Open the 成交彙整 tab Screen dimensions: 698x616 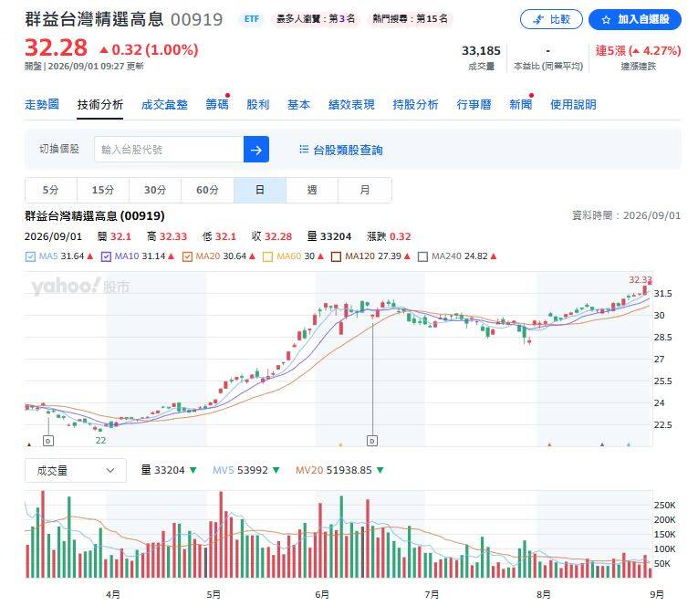(x=164, y=105)
